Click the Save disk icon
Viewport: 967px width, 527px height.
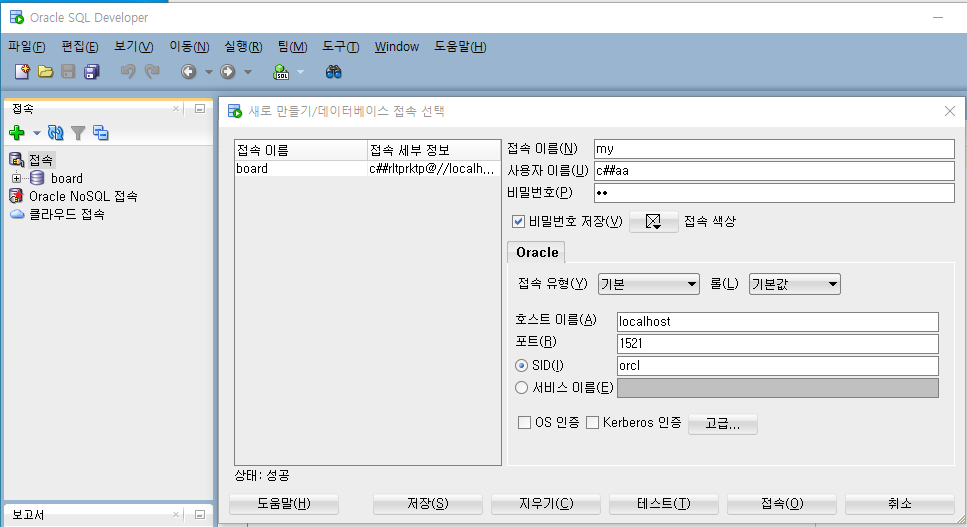(68, 71)
